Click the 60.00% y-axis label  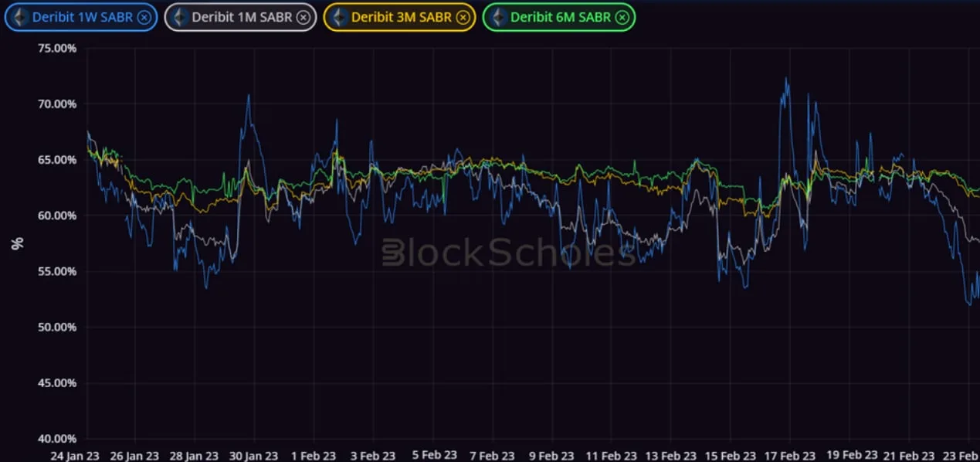point(57,216)
